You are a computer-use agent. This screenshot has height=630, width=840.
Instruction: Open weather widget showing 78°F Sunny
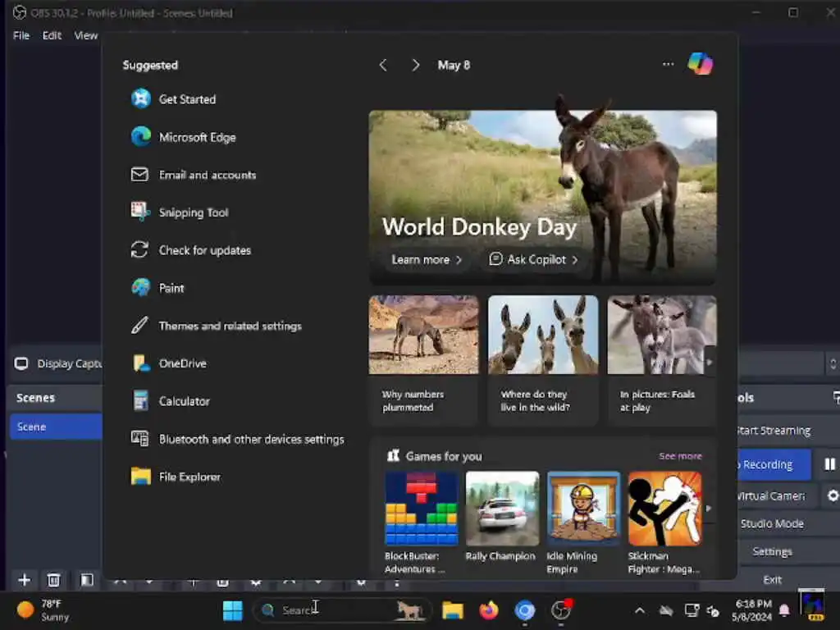click(x=43, y=610)
